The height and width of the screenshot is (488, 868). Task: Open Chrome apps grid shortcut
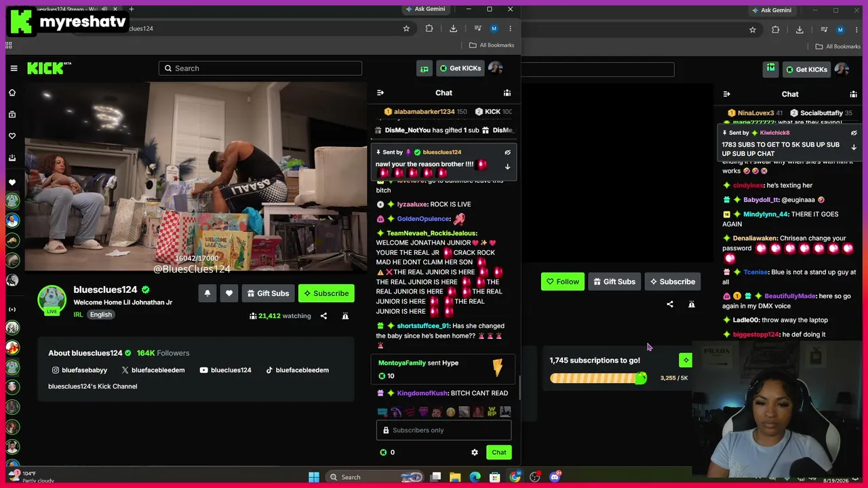[9, 45]
